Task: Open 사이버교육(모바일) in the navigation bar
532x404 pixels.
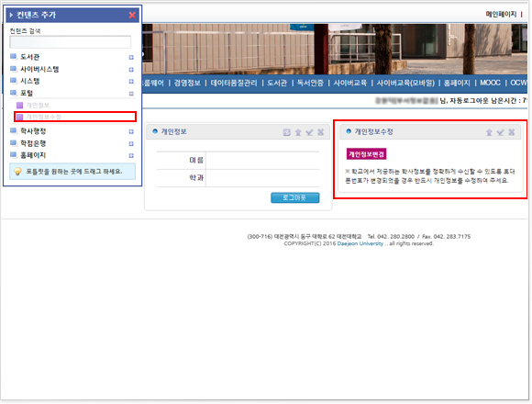Action: click(405, 84)
